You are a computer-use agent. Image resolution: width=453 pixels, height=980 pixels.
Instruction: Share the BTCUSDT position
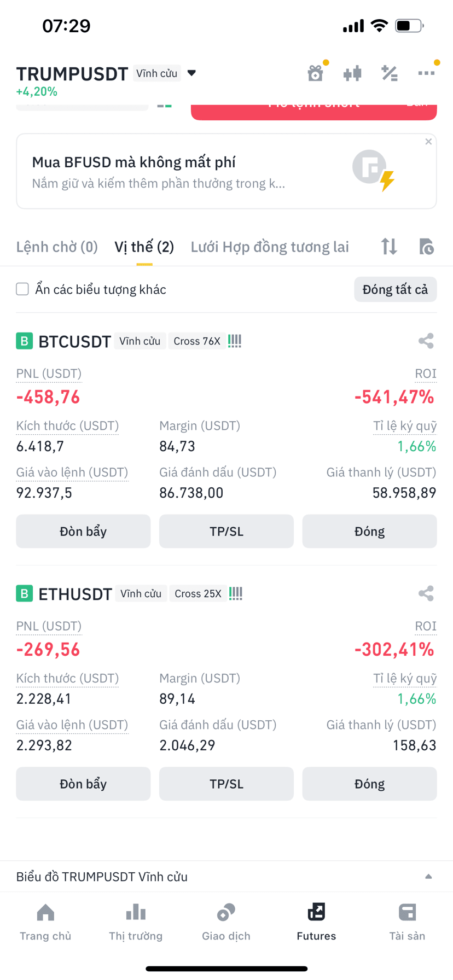point(426,341)
